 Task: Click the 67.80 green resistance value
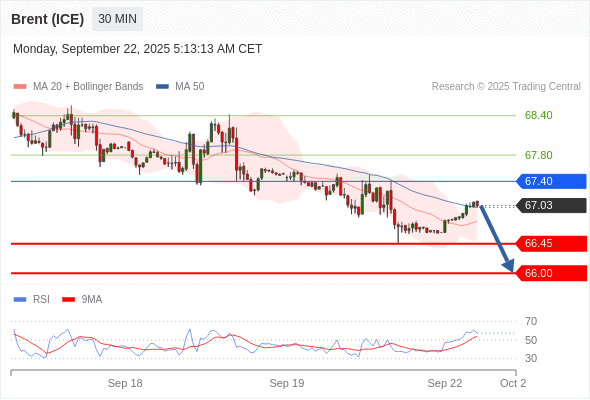click(538, 155)
